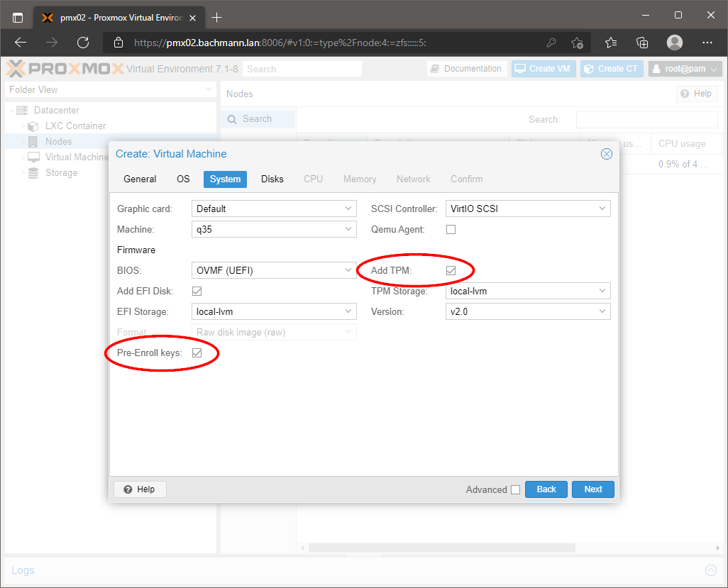
Task: Open the root@pam user menu
Action: (x=685, y=69)
